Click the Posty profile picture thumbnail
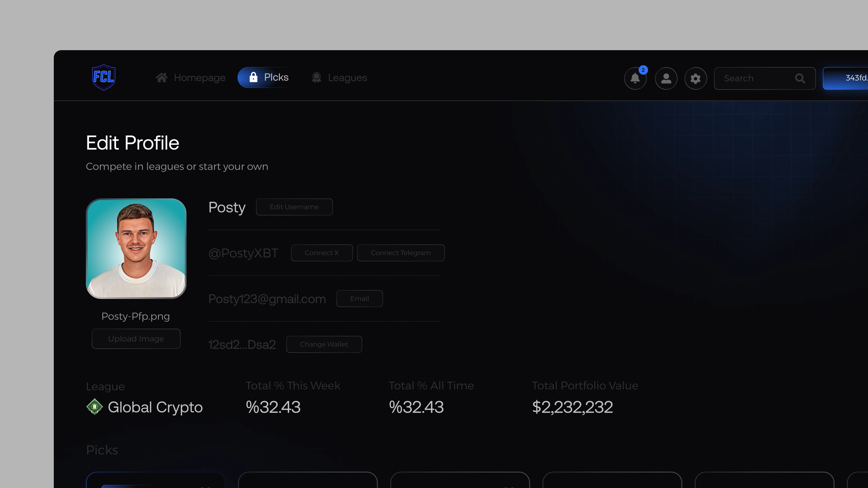 [136, 249]
